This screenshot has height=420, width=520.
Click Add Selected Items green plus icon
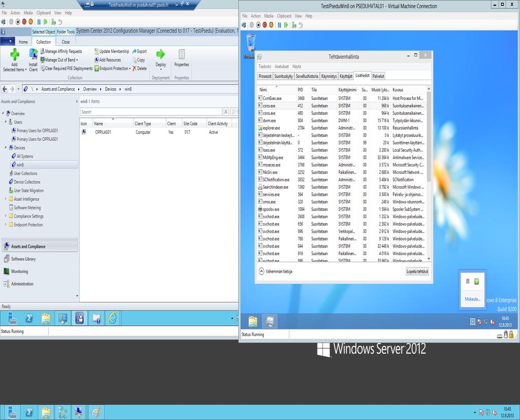pyautogui.click(x=15, y=54)
